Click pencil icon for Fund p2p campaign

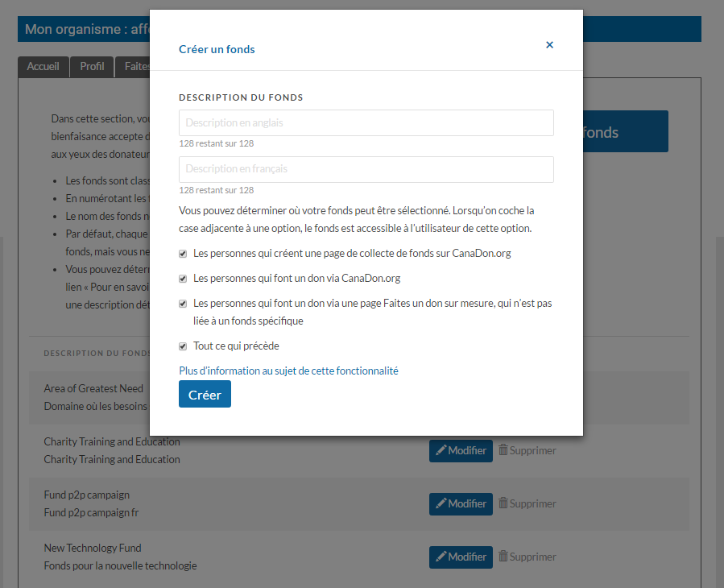(441, 504)
